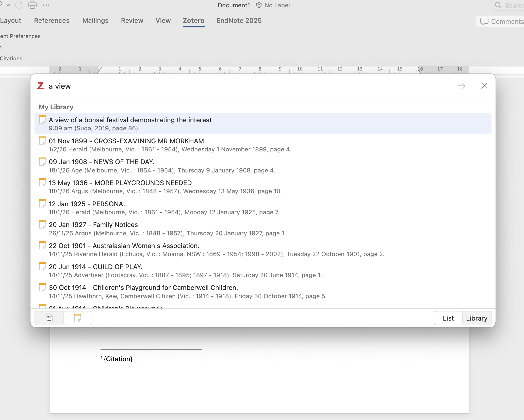Select '12 Jan 1925 - PERSONAL' note
The image size is (524, 420).
coord(263,208)
